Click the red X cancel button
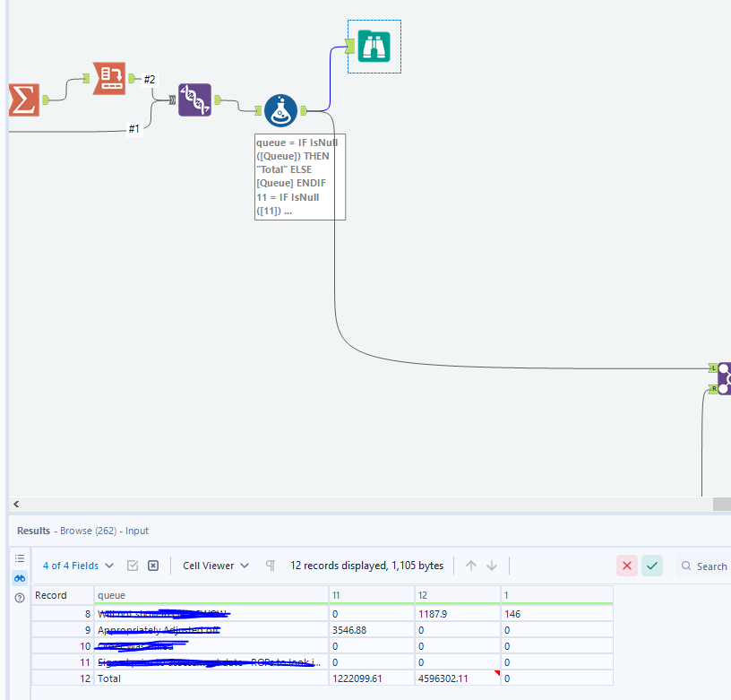The image size is (731, 700). [626, 566]
